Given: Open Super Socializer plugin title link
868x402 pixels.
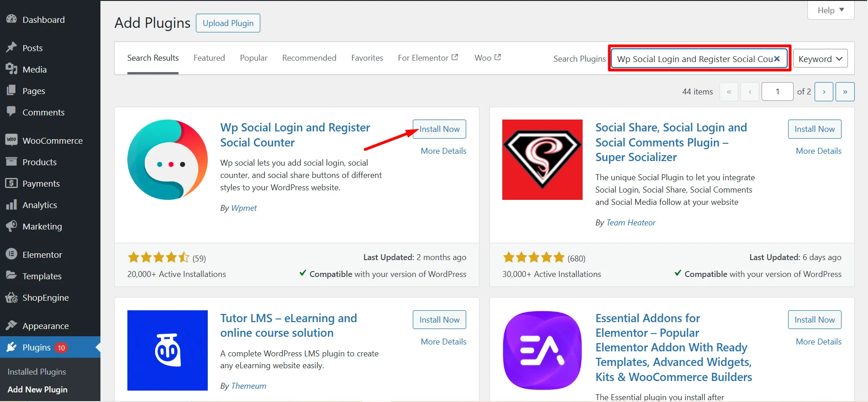Looking at the screenshot, I should [671, 142].
